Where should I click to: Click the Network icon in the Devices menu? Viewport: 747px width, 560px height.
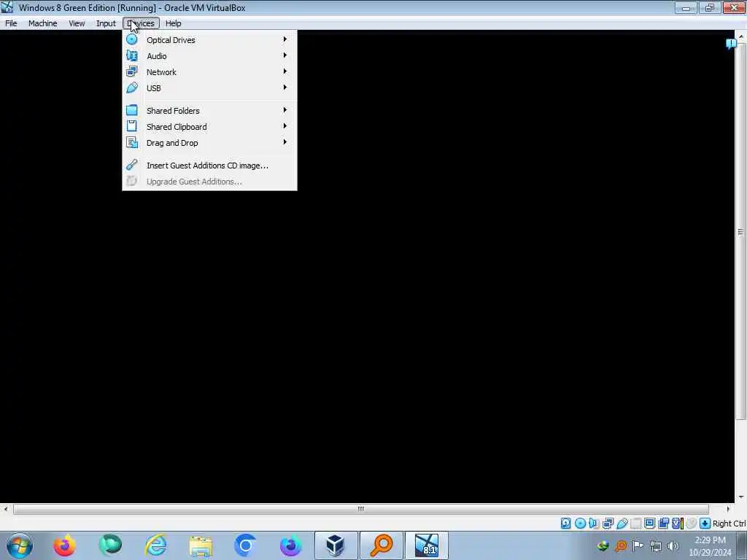(132, 72)
